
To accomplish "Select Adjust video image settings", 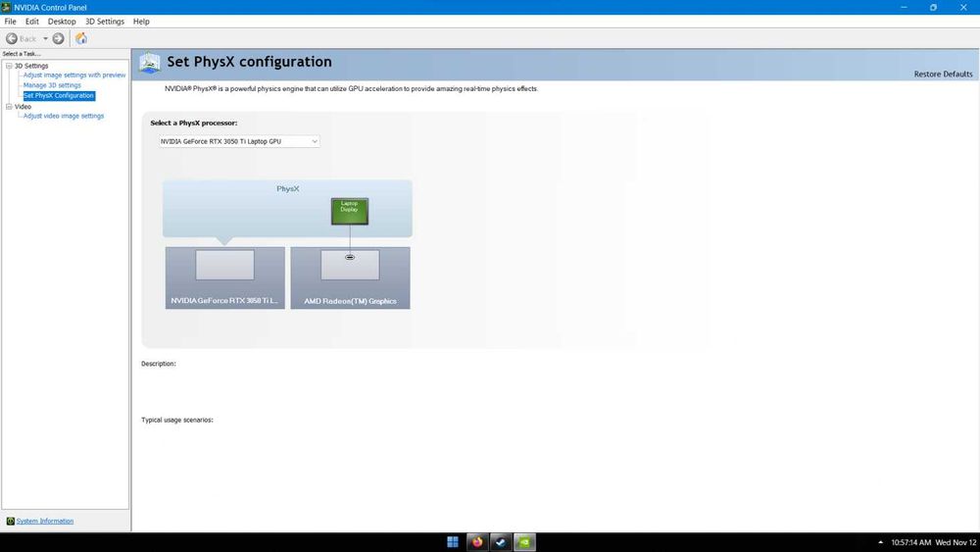I will 64,116.
